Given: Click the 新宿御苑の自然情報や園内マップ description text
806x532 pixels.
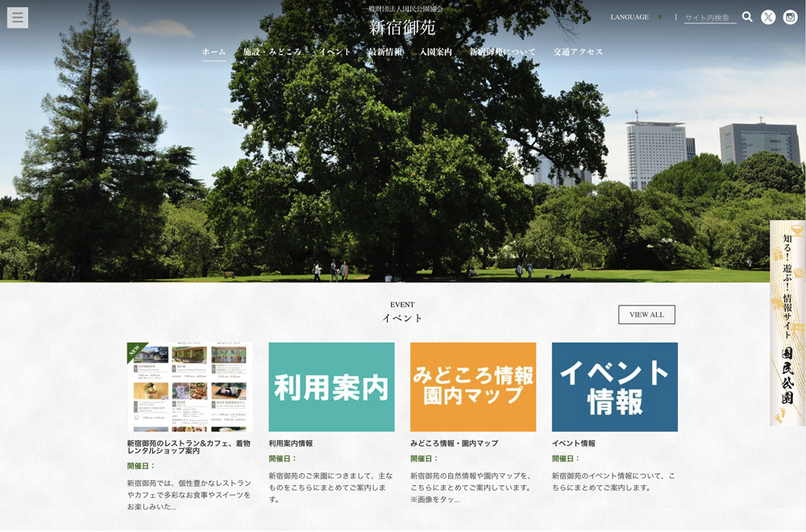Looking at the screenshot, I should 471,488.
